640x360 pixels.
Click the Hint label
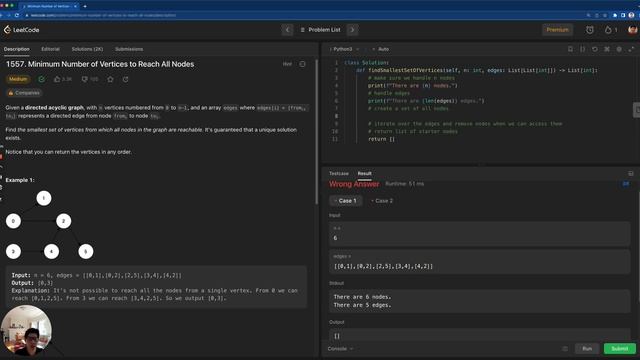coord(287,64)
